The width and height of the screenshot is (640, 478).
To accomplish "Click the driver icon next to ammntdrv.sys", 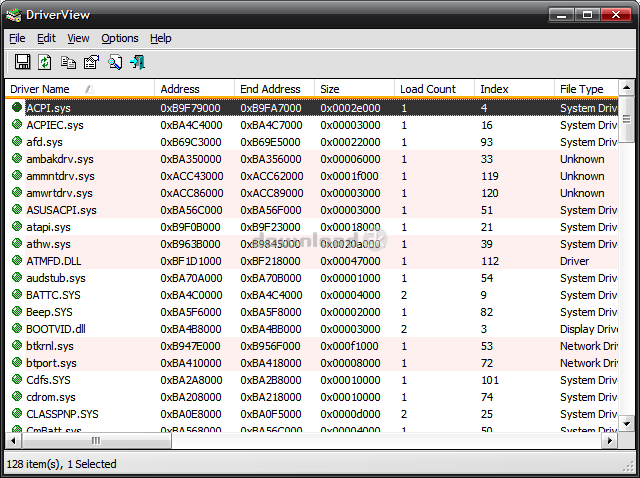I will coord(17,176).
